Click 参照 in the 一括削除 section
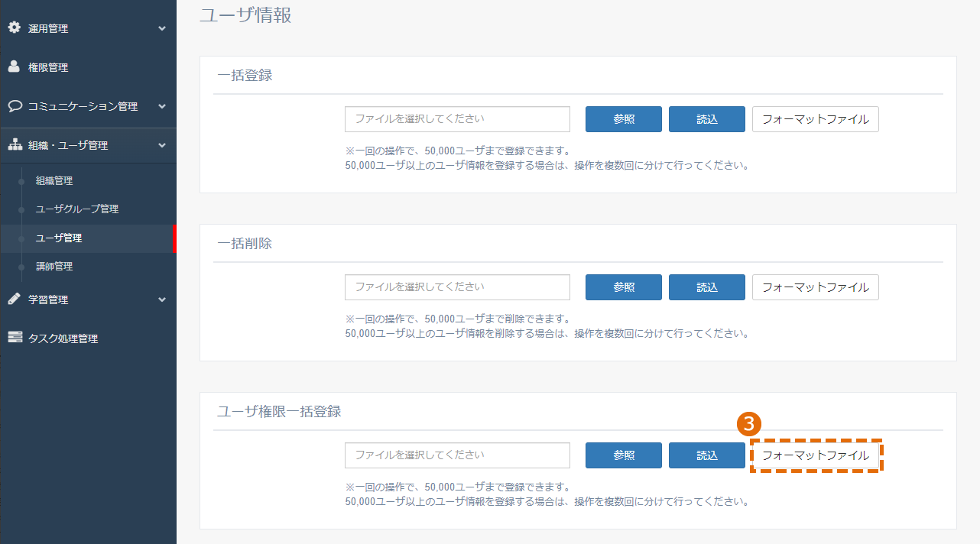Viewport: 980px width, 544px height. click(624, 287)
